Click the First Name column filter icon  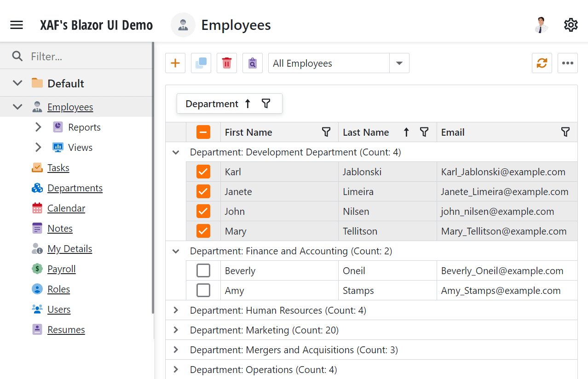click(326, 132)
